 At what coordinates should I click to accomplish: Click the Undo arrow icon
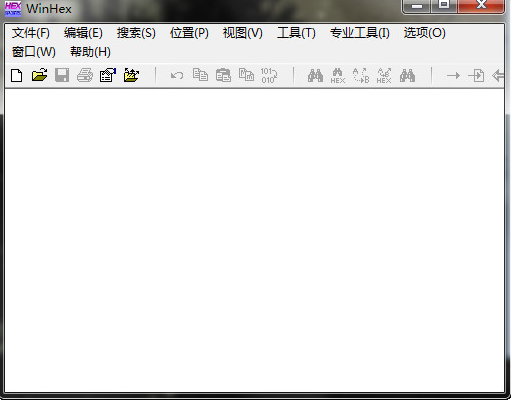[x=177, y=76]
